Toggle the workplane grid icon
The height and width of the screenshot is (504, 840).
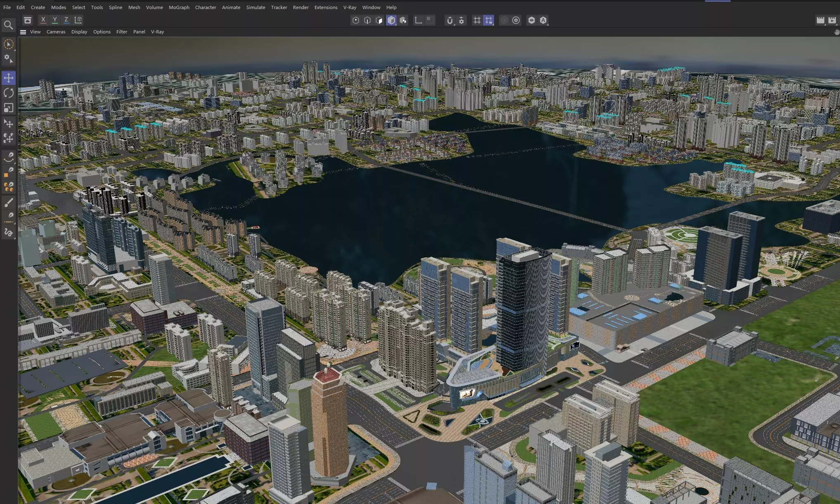477,20
